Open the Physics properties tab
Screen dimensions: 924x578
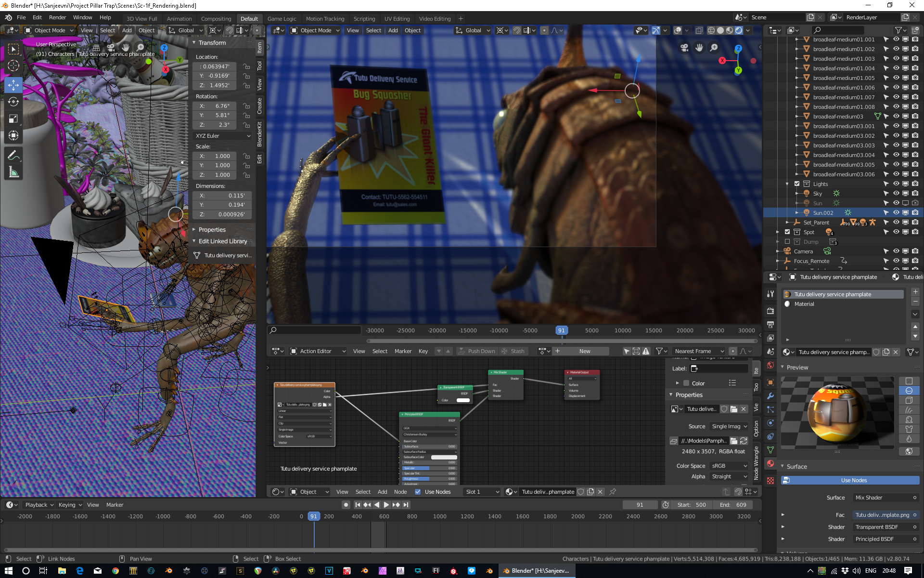pos(770,423)
